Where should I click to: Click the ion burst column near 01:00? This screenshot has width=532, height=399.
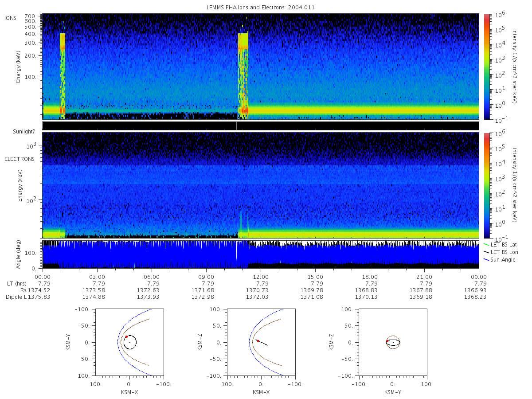[x=63, y=75]
